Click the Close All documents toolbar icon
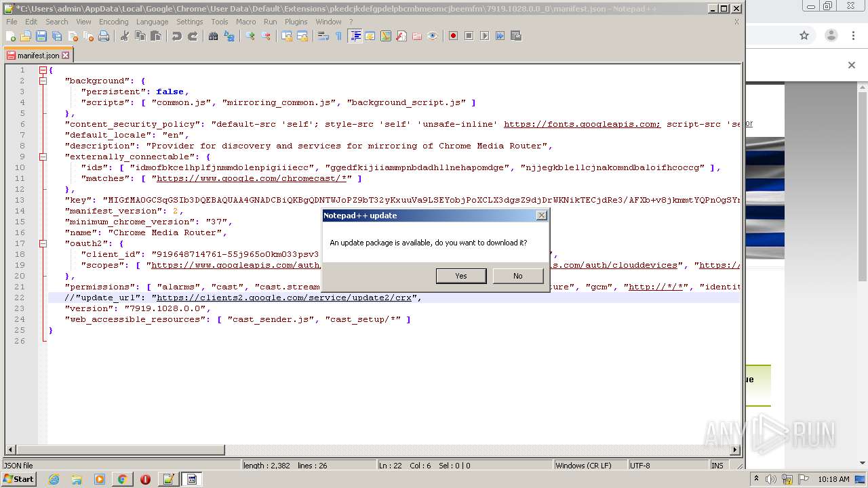The width and height of the screenshot is (868, 488). (88, 36)
